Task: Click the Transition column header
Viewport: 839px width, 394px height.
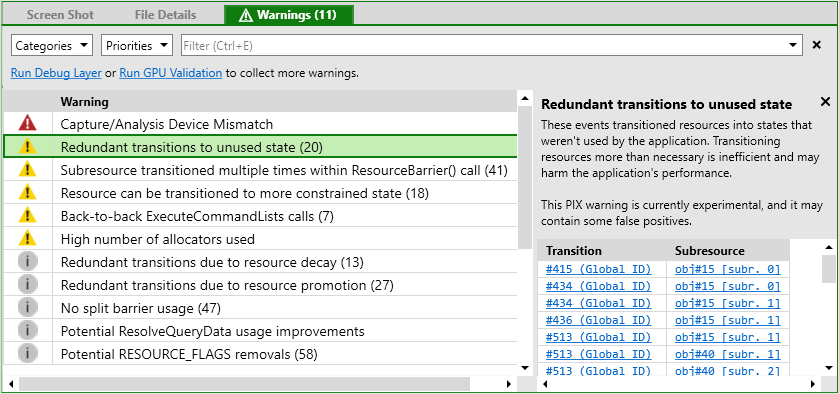Action: tap(601, 251)
